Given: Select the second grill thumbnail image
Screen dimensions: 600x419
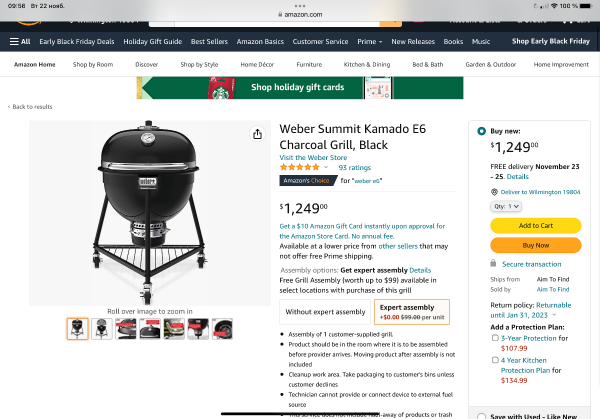Looking at the screenshot, I should pos(101,329).
